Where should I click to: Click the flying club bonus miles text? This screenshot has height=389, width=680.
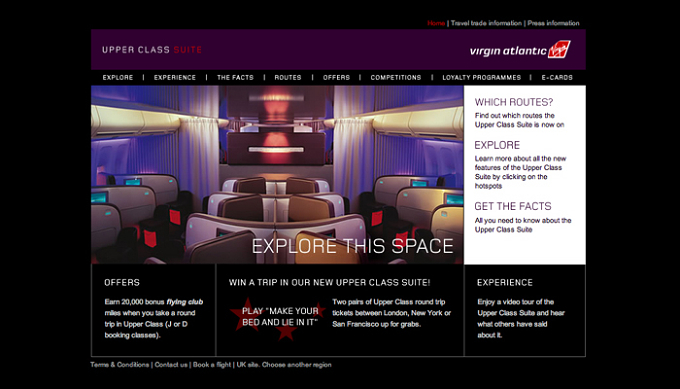click(154, 318)
